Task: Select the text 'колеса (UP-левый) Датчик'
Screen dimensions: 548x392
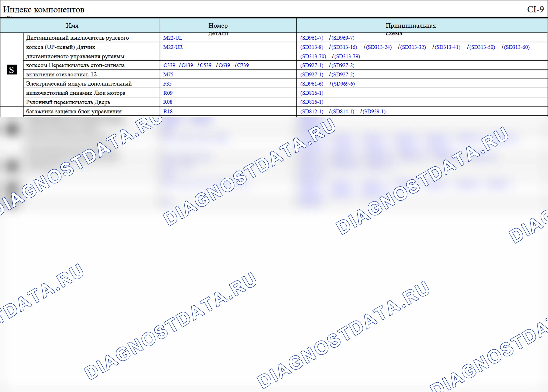Action: 61,47
